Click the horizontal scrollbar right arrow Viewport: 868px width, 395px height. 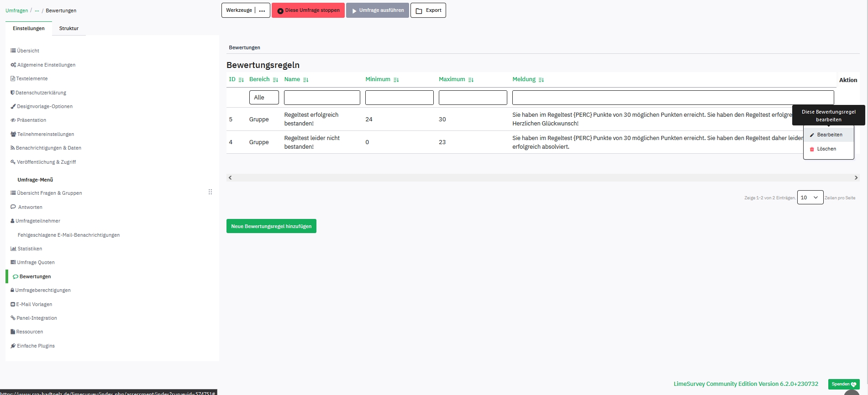[856, 178]
